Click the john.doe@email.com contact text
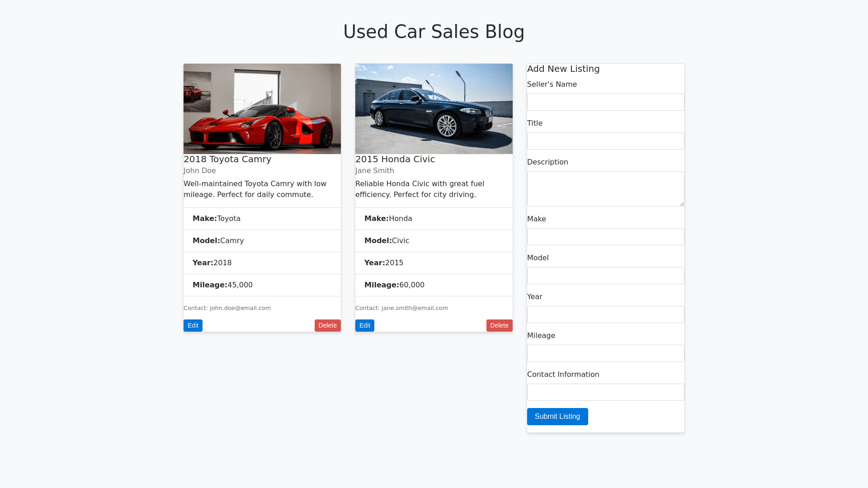 tap(240, 308)
